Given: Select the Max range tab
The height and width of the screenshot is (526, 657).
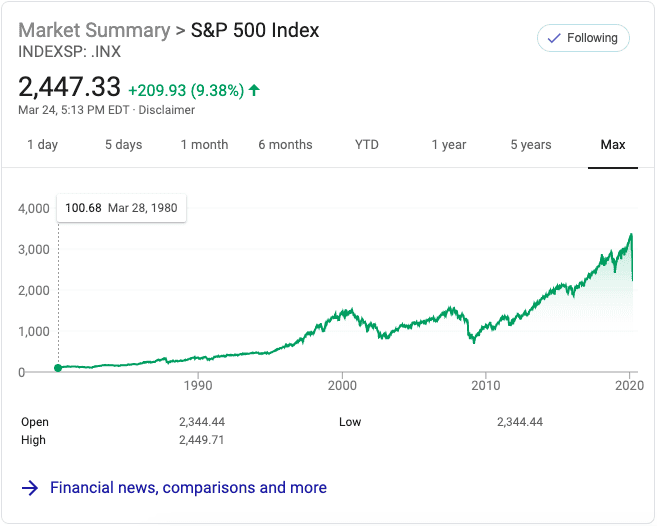Looking at the screenshot, I should (613, 145).
